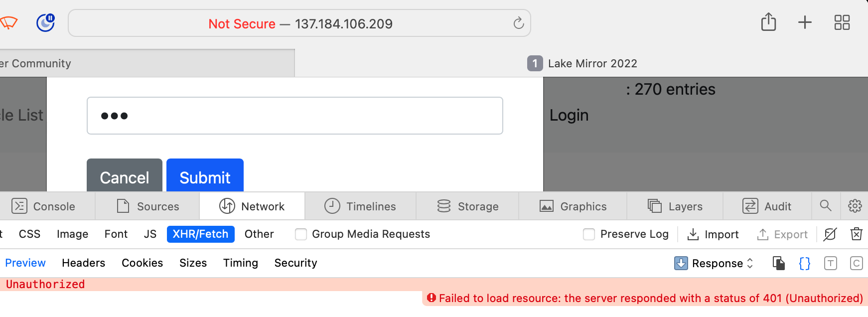Open the Headers detail tab
This screenshot has width=868, height=317.
[x=83, y=263]
